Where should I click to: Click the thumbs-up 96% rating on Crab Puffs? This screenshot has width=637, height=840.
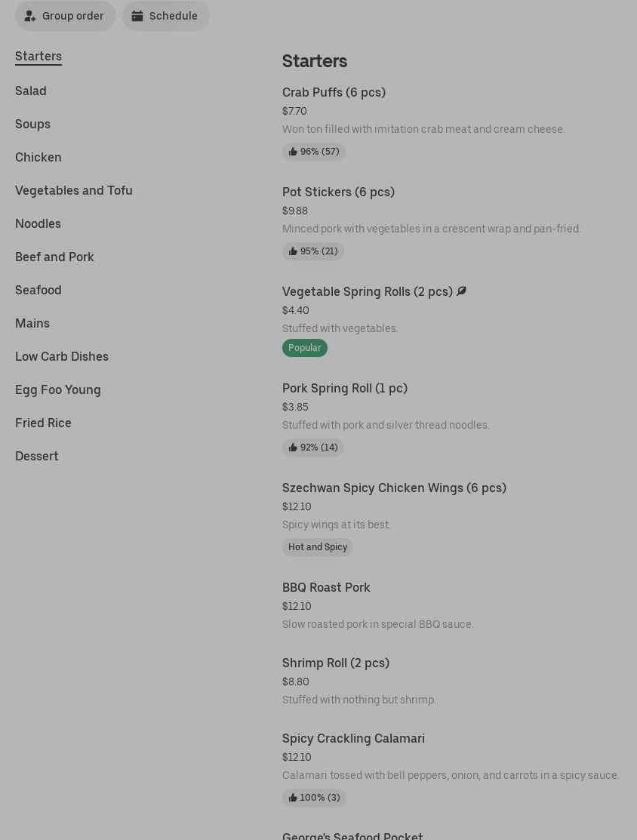pos(313,152)
